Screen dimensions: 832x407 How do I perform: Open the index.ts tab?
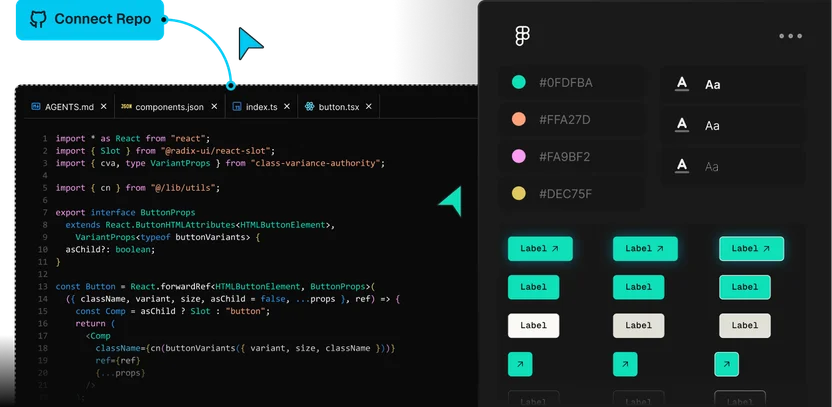[262, 107]
